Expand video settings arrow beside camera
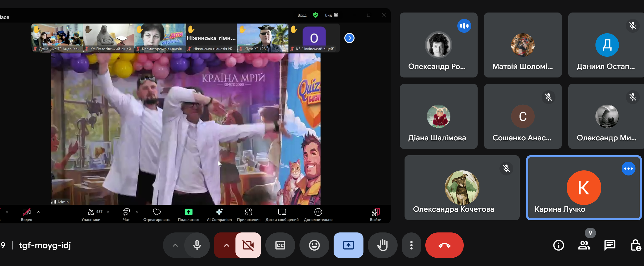 coord(226,245)
